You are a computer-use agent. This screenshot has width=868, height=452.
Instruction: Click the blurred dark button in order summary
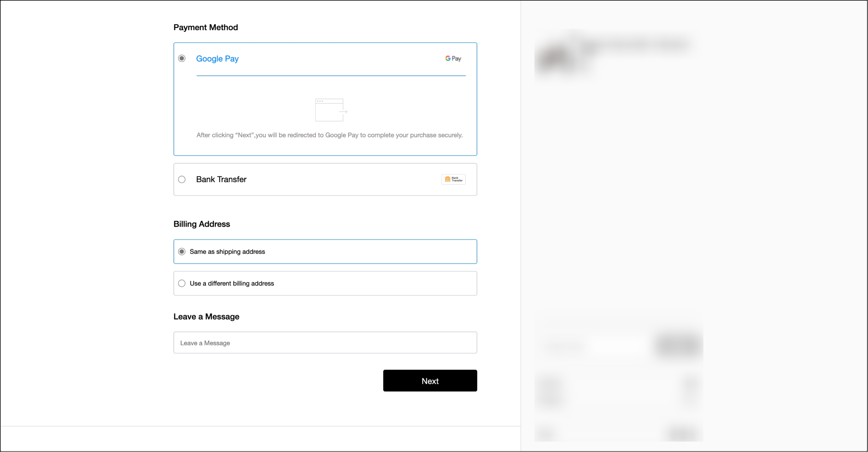tap(678, 344)
